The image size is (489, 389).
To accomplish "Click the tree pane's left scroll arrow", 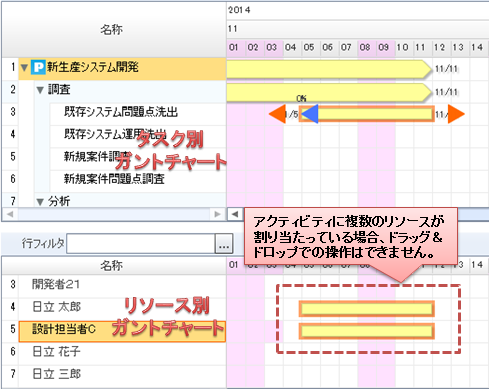I will [10, 214].
